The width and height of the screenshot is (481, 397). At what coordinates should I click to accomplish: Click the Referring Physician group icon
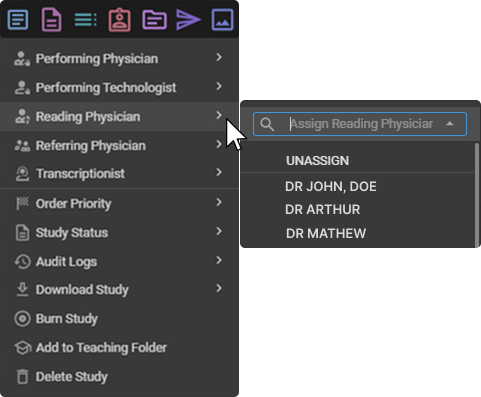pyautogui.click(x=22, y=145)
